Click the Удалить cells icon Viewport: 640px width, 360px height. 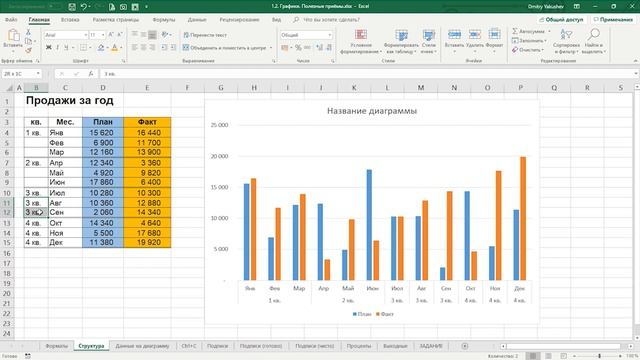coord(475,35)
